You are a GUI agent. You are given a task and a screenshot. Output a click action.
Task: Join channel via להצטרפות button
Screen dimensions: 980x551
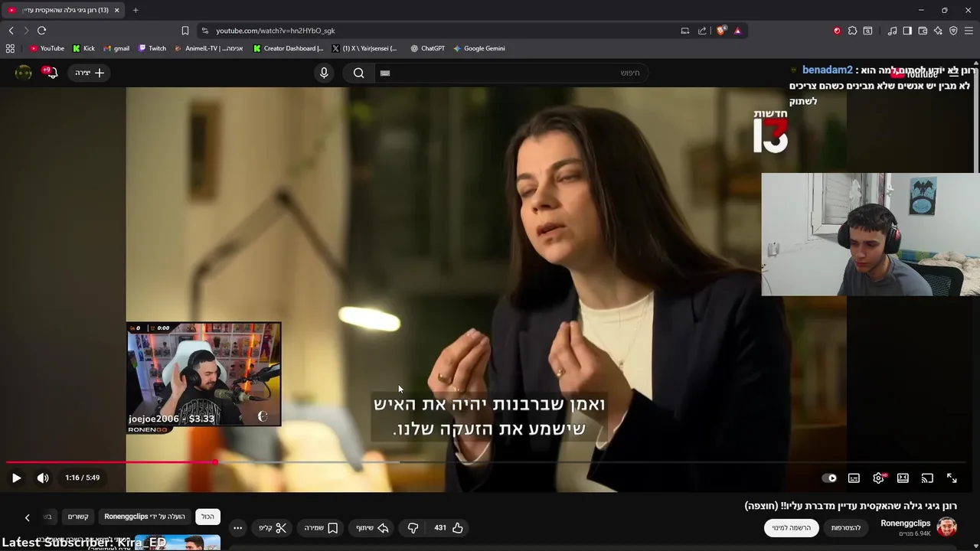(846, 528)
